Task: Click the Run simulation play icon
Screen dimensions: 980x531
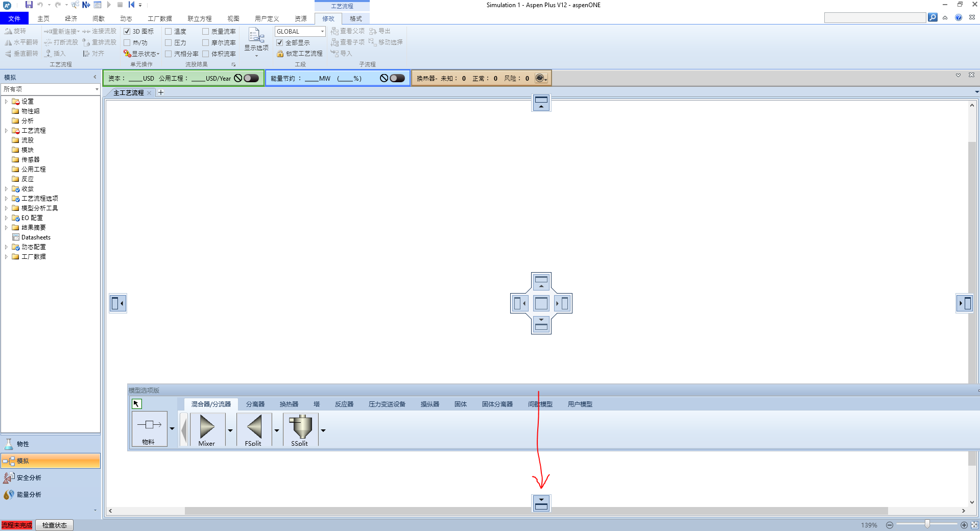Action: 109,5
